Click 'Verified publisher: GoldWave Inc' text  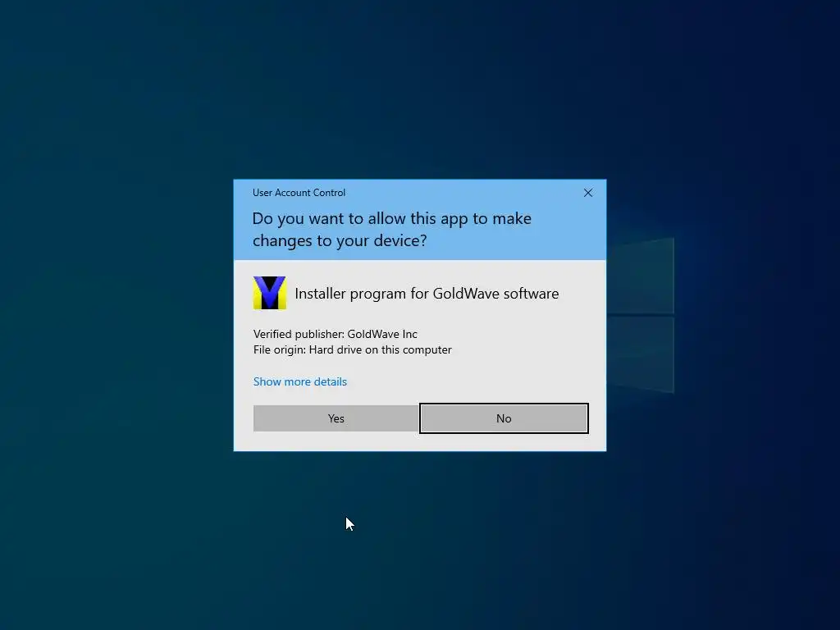[x=336, y=334]
